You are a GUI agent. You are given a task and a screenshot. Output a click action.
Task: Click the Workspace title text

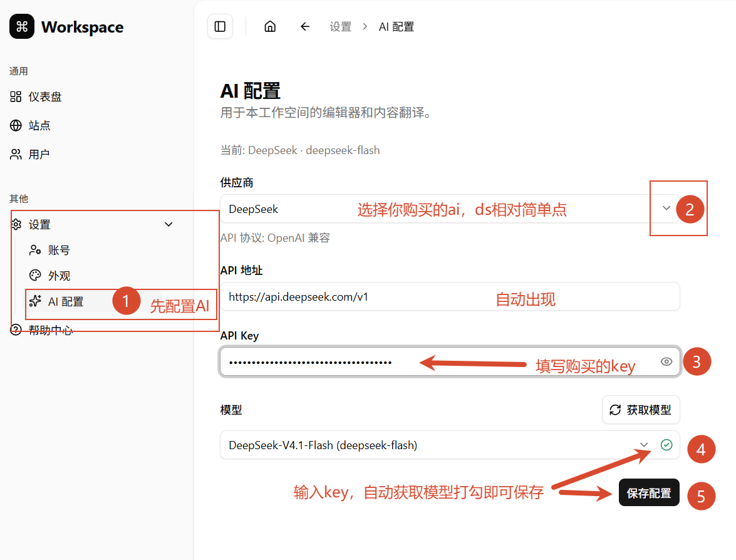82,27
